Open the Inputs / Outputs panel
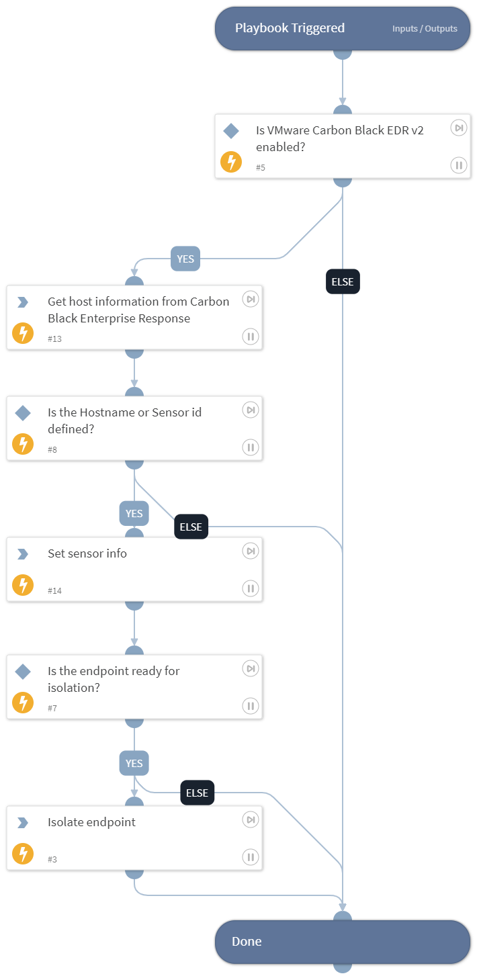Image resolution: width=477 pixels, height=980 pixels. coord(425,28)
